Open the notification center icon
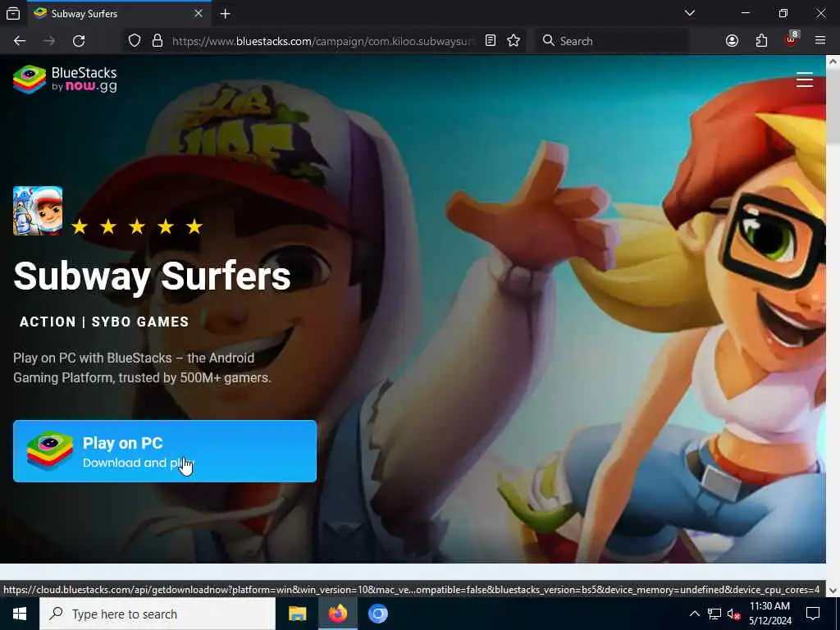 813,614
